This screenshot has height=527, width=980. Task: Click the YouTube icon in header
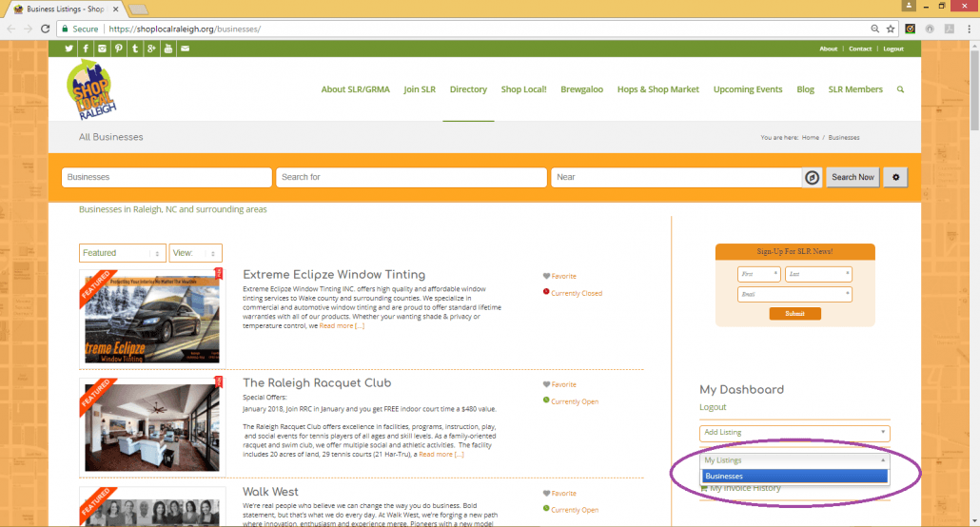(x=168, y=49)
